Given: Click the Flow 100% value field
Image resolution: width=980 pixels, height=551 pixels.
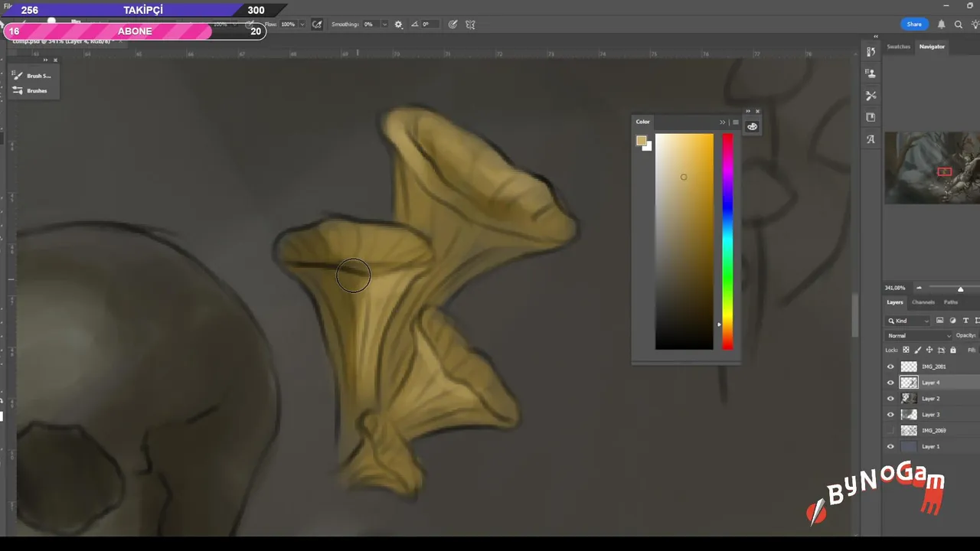Looking at the screenshot, I should pyautogui.click(x=288, y=24).
